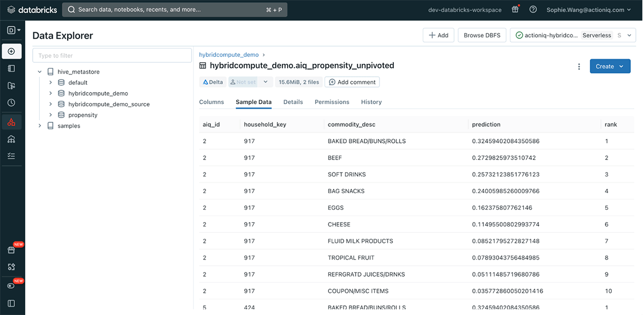Switch to the Permissions tab
Viewport: 644px width, 315px height.
tap(332, 102)
